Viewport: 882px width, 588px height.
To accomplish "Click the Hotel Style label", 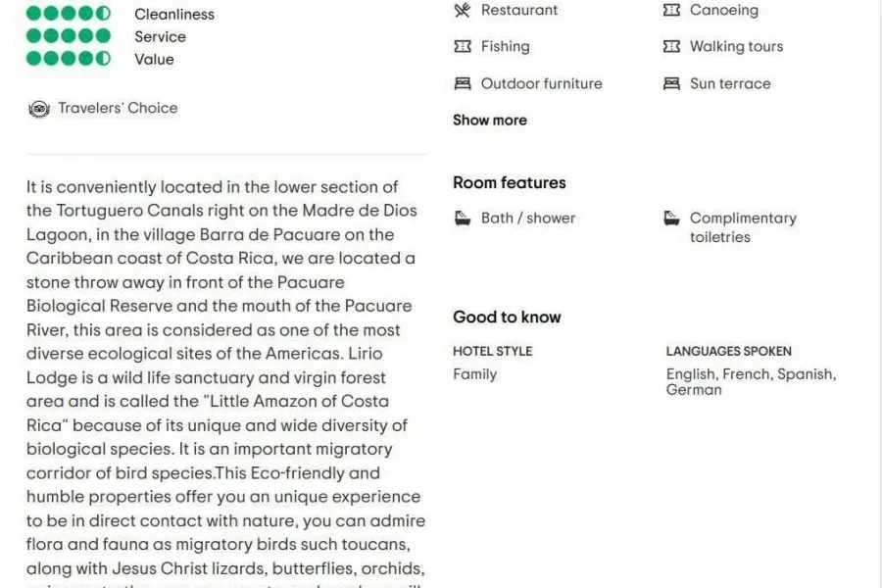I will coord(492,351).
